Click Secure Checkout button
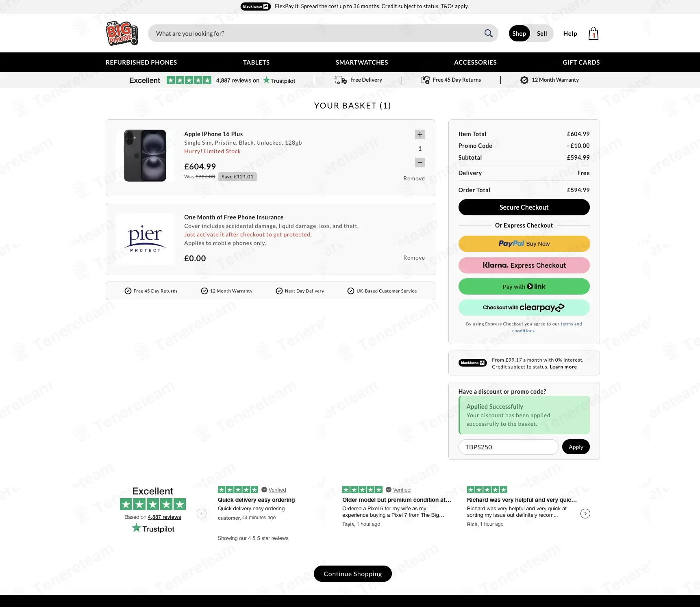Screen dimensions: 700x607 tap(524, 207)
